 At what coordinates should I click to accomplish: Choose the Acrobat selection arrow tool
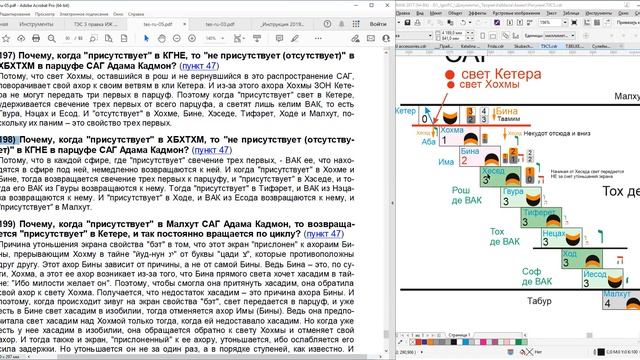point(147,38)
